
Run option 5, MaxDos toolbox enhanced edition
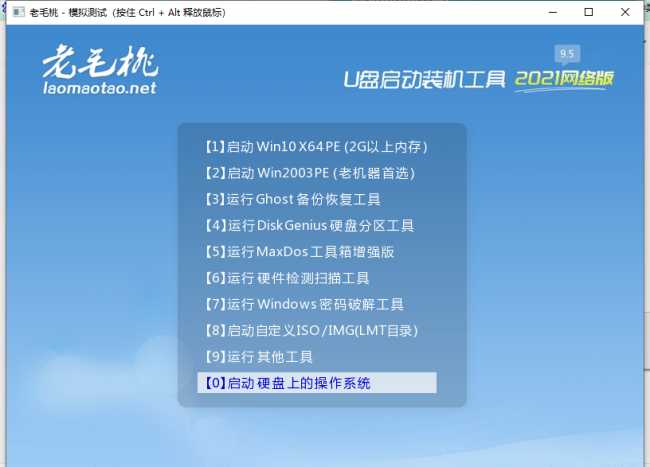(x=299, y=252)
